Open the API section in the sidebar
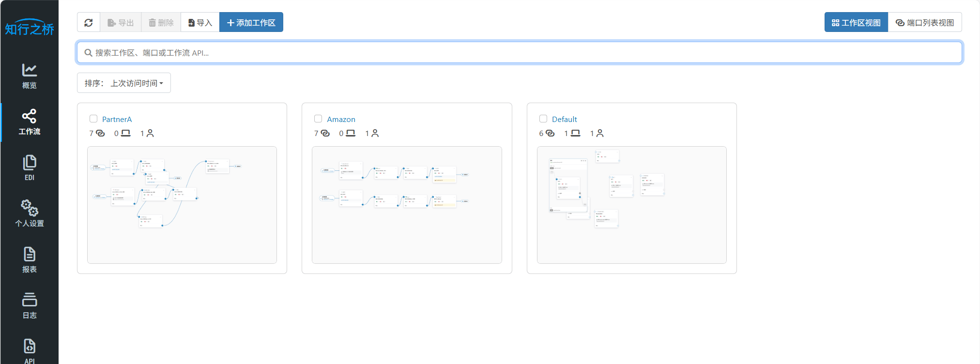The height and width of the screenshot is (364, 980). point(30,351)
